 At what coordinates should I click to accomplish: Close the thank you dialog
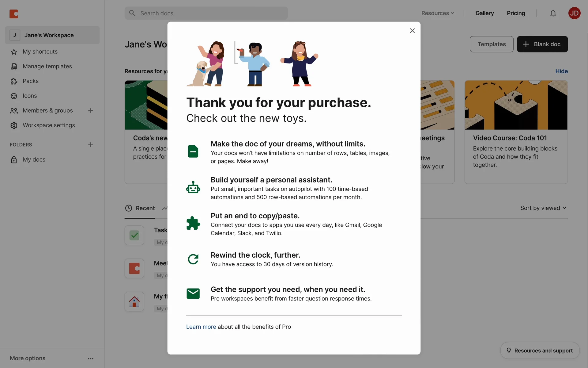[x=412, y=31]
